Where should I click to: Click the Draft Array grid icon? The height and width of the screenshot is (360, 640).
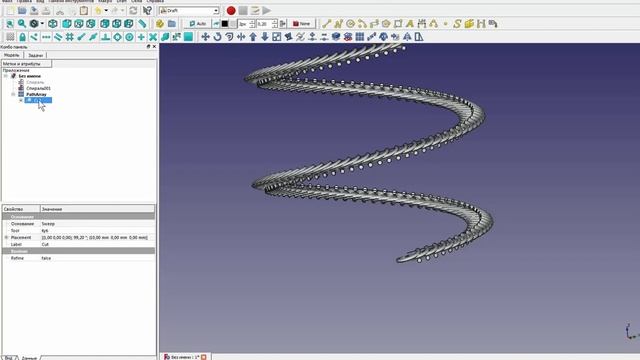360,37
